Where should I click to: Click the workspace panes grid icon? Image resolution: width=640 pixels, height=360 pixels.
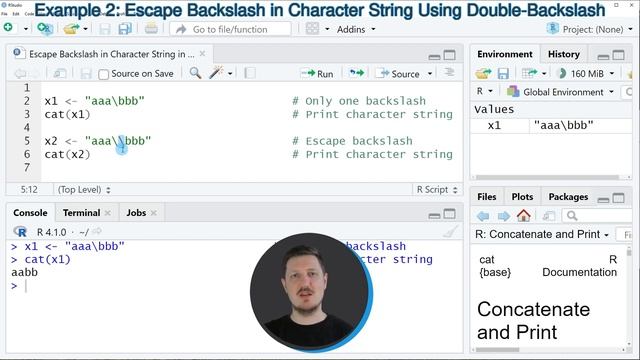point(313,29)
